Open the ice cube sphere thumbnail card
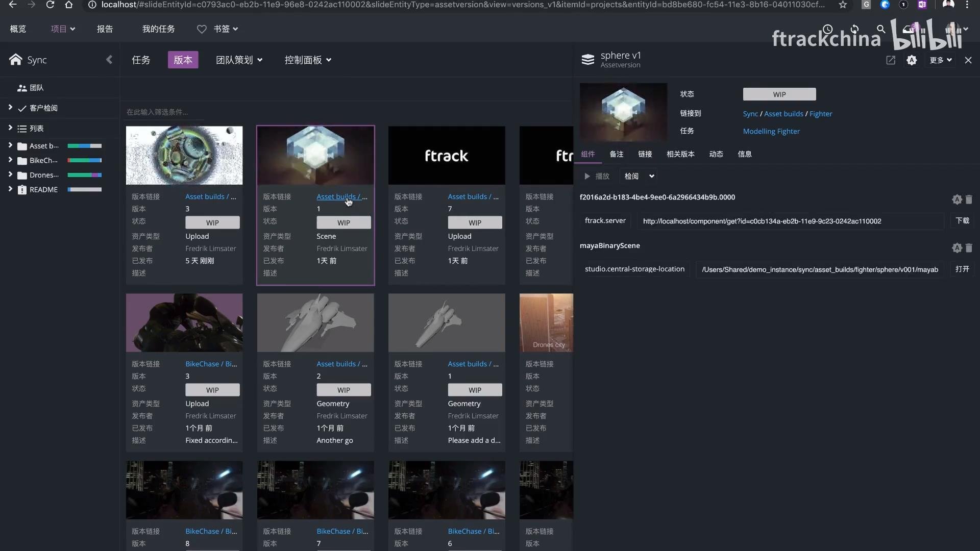 coord(315,156)
